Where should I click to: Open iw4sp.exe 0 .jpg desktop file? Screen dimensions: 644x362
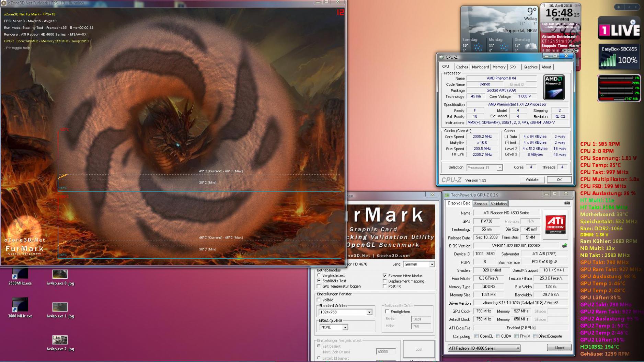click(x=60, y=277)
